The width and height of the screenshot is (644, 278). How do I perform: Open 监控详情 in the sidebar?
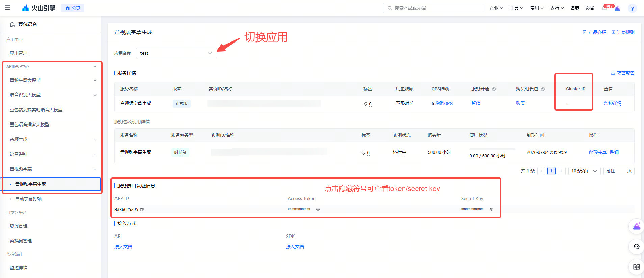coord(19,268)
